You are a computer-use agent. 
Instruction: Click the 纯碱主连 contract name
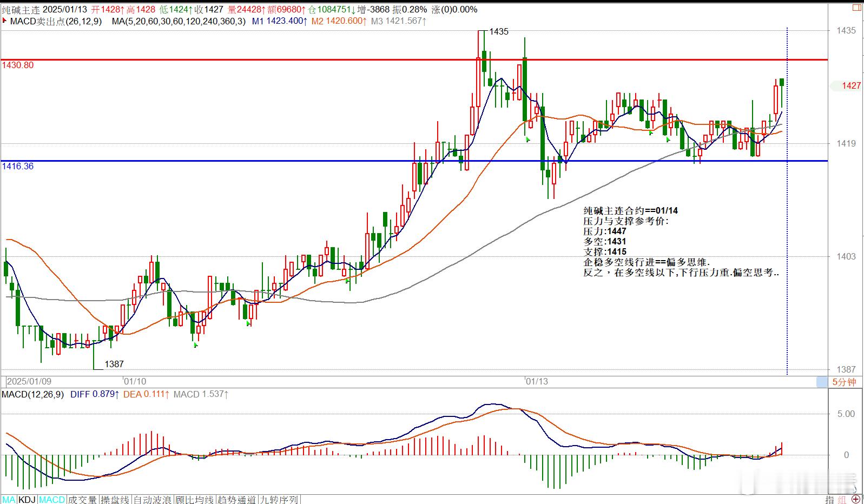tap(20, 9)
